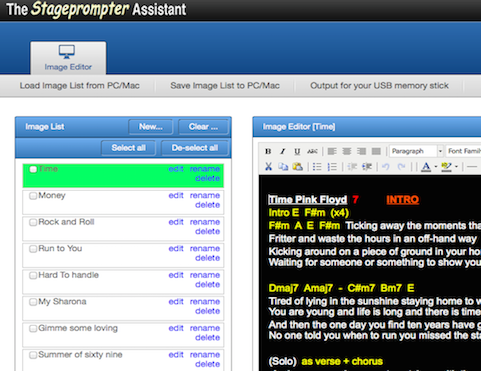Increase indent
Screen dimensions: 481x371
(367, 166)
